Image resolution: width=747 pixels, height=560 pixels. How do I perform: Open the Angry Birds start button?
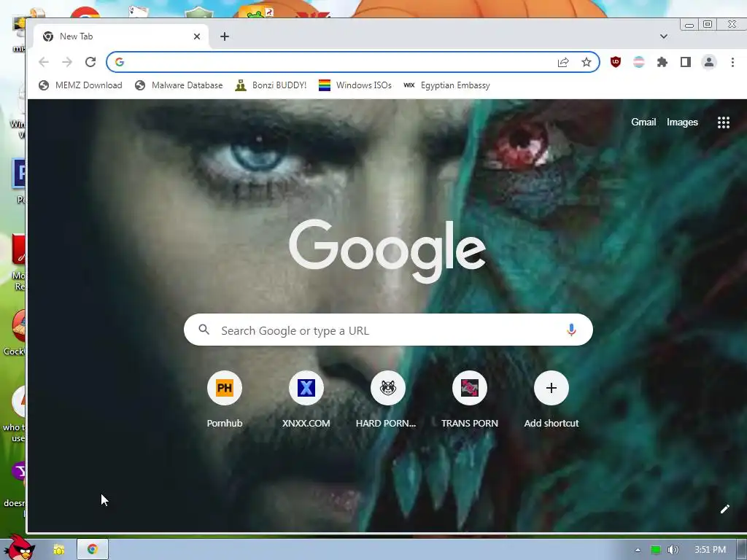point(20,548)
